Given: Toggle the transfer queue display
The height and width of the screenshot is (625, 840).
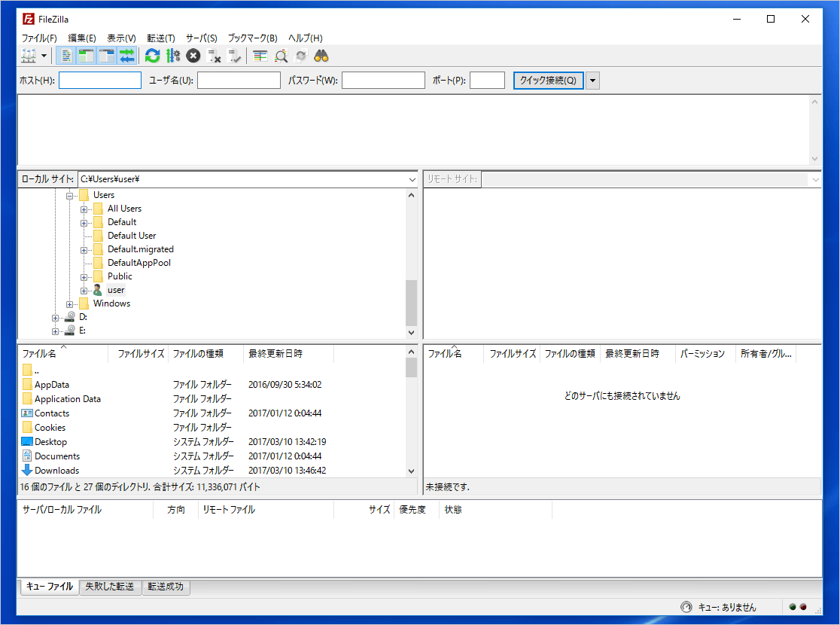Looking at the screenshot, I should [x=127, y=56].
